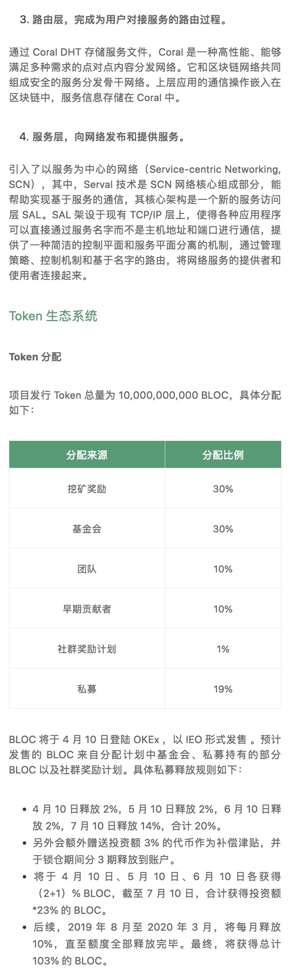The height and width of the screenshot is (980, 290).
Task: Click the "分配来源" table column header
Action: (x=87, y=455)
